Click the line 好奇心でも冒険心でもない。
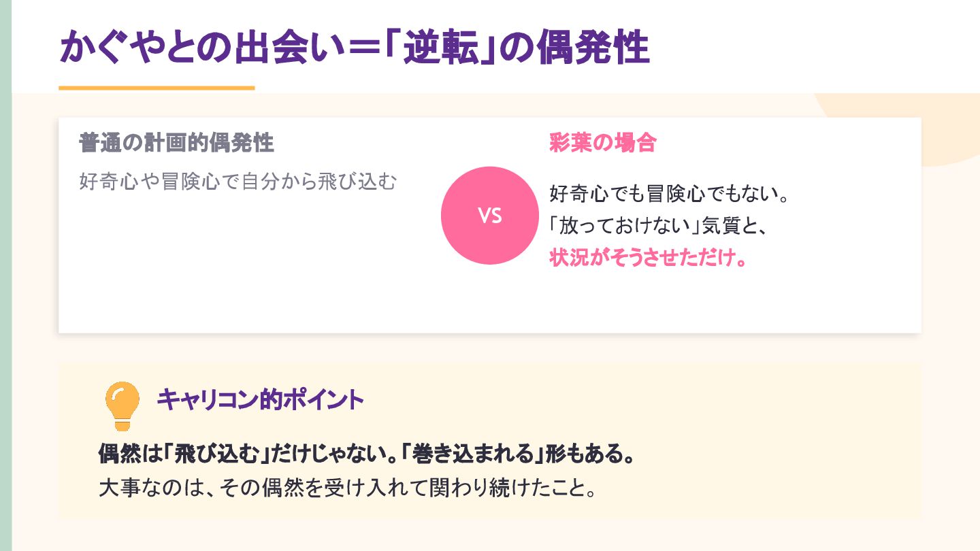Viewport: 980px width, 551px height. [668, 195]
